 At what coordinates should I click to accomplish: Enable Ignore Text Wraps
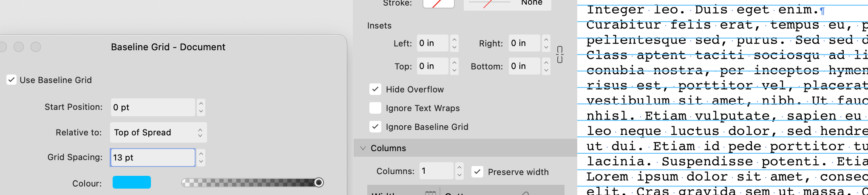(x=375, y=108)
